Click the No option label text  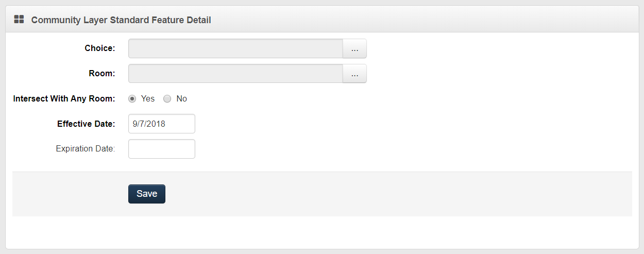pos(181,98)
